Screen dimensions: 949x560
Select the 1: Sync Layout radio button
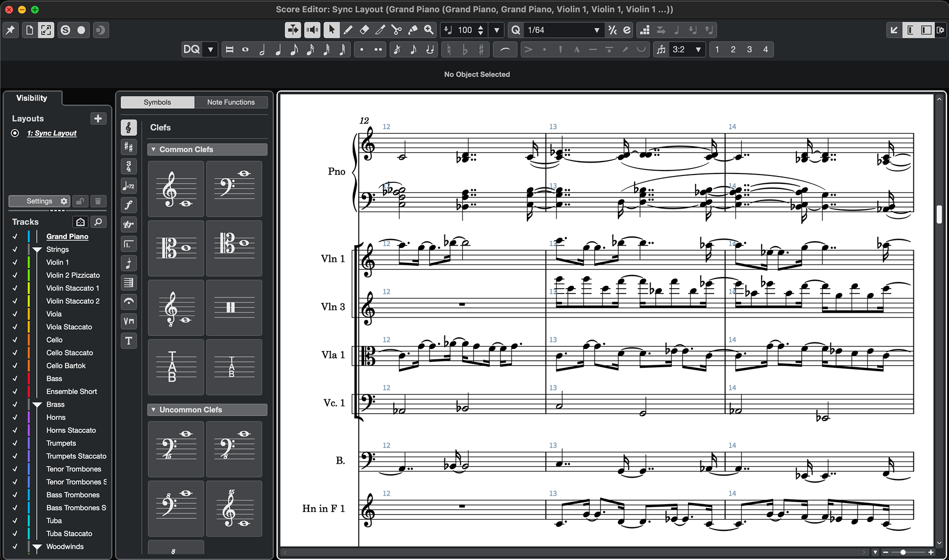coord(15,133)
